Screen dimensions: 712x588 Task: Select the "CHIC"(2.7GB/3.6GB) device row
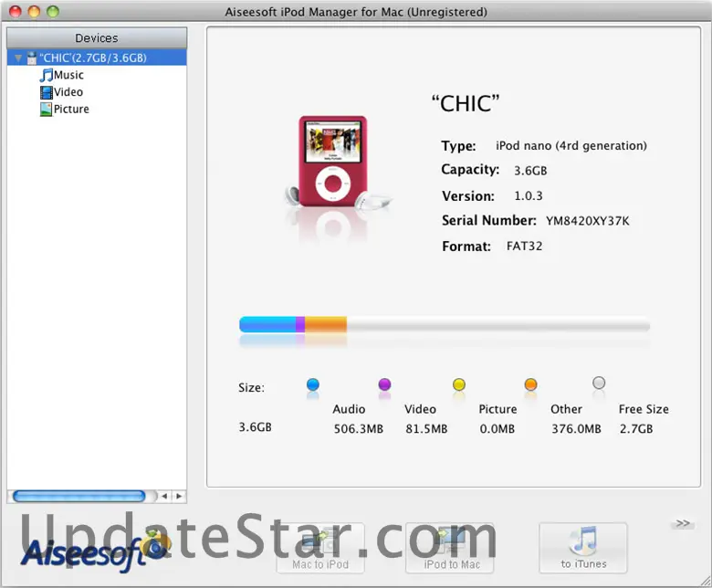click(97, 58)
